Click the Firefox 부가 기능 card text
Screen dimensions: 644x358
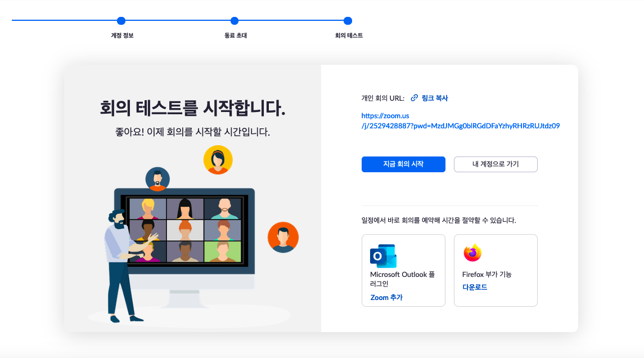pos(487,274)
